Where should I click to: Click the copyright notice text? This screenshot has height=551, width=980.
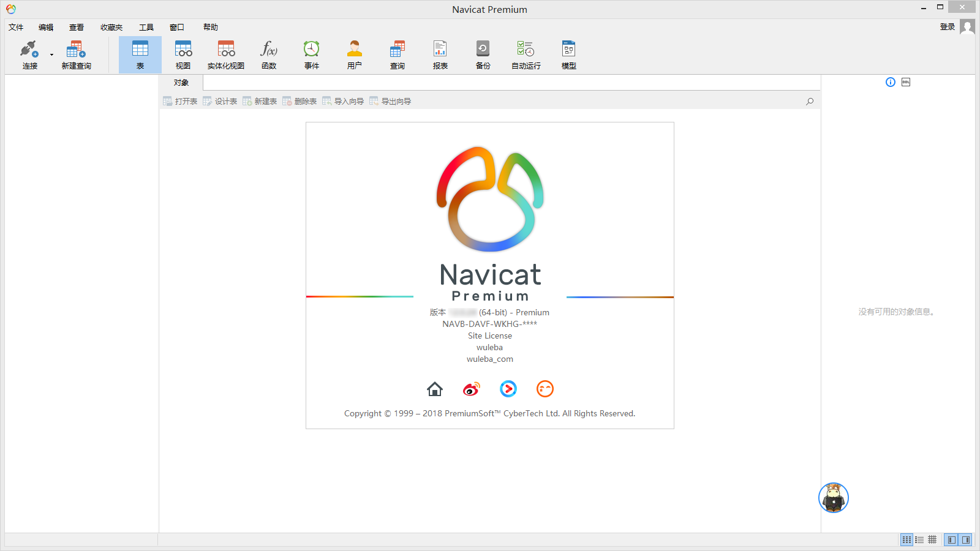coord(490,413)
